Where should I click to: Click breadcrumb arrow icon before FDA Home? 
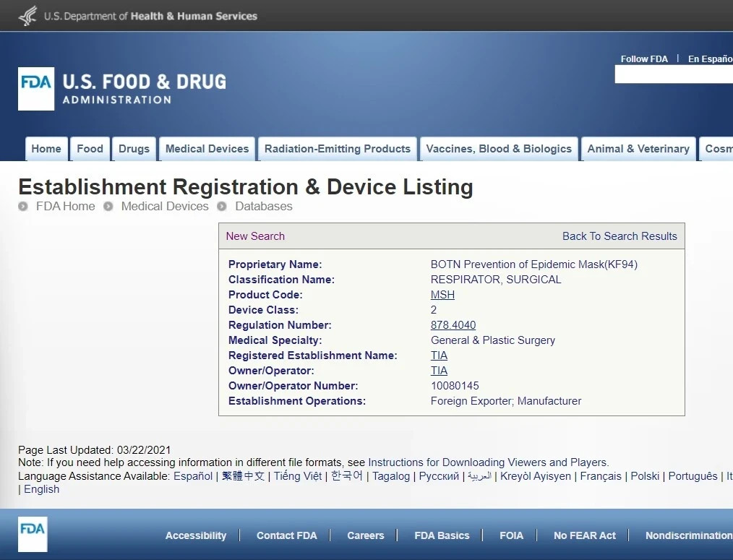[23, 206]
